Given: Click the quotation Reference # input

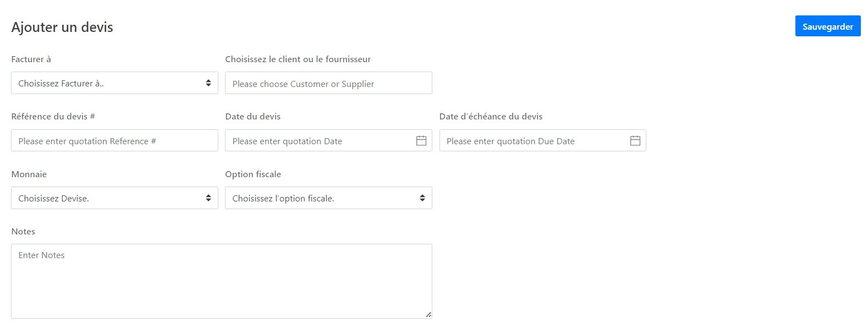Looking at the screenshot, I should click(x=114, y=141).
